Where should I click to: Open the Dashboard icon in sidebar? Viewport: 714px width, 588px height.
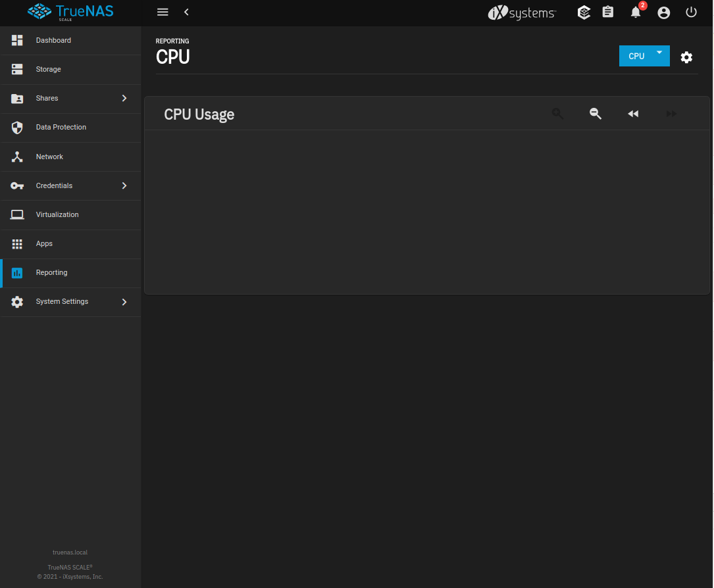[x=17, y=41]
